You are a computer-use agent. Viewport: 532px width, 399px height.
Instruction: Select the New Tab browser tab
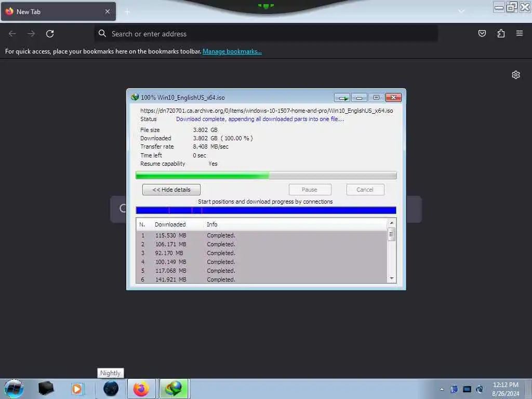point(58,11)
